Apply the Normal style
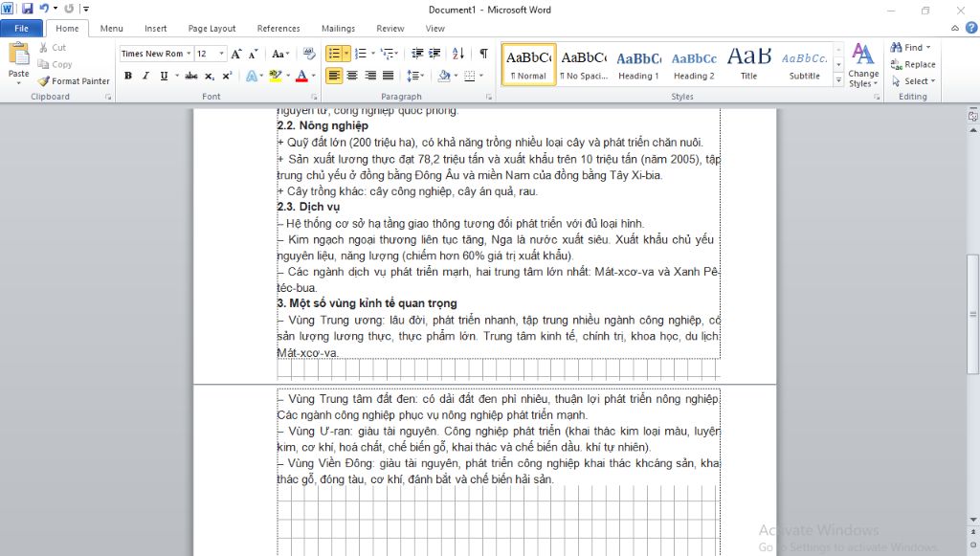This screenshot has height=556, width=980. pos(528,64)
